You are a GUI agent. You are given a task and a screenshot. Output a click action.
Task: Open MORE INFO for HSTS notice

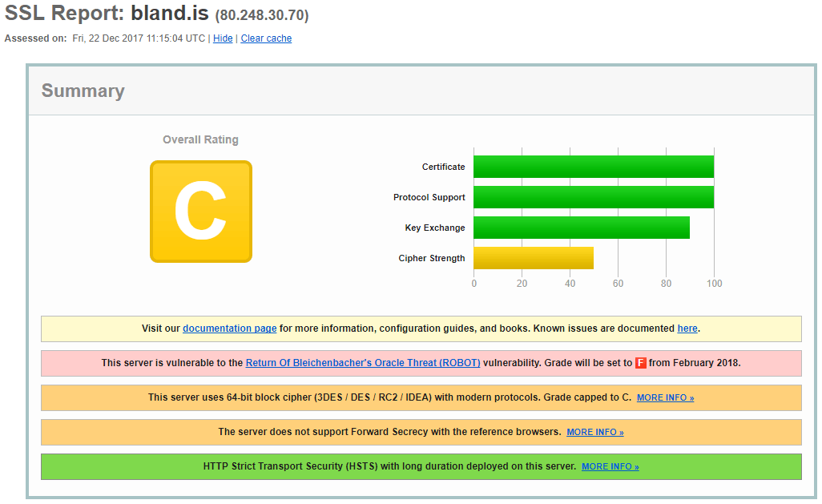click(610, 467)
